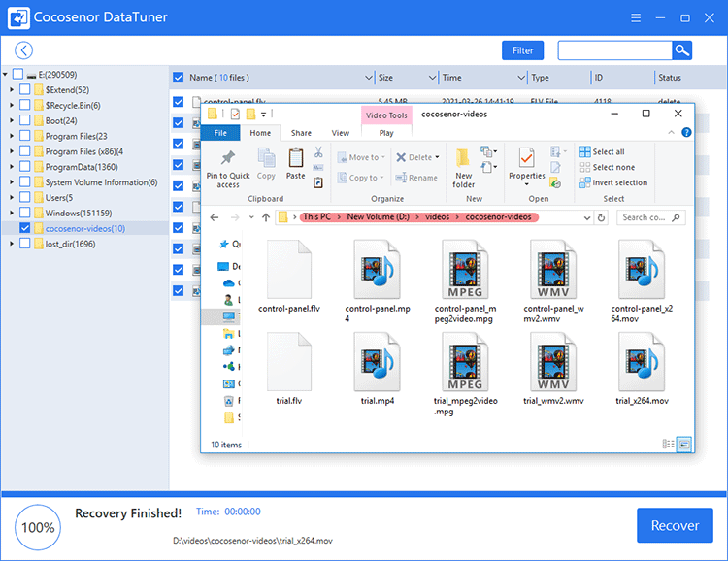Viewport: 728px width, 561px height.
Task: Check the $Extend(52) folder checkbox
Action: click(25, 89)
